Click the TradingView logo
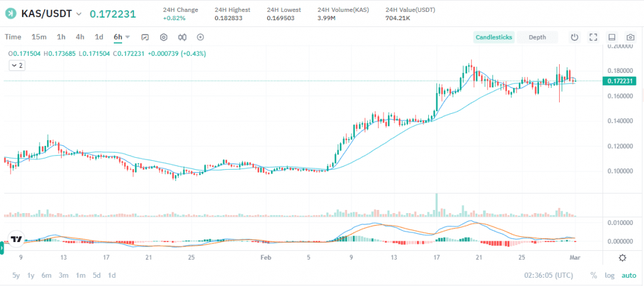Viewport: 644px width, 286px height. pos(17,239)
